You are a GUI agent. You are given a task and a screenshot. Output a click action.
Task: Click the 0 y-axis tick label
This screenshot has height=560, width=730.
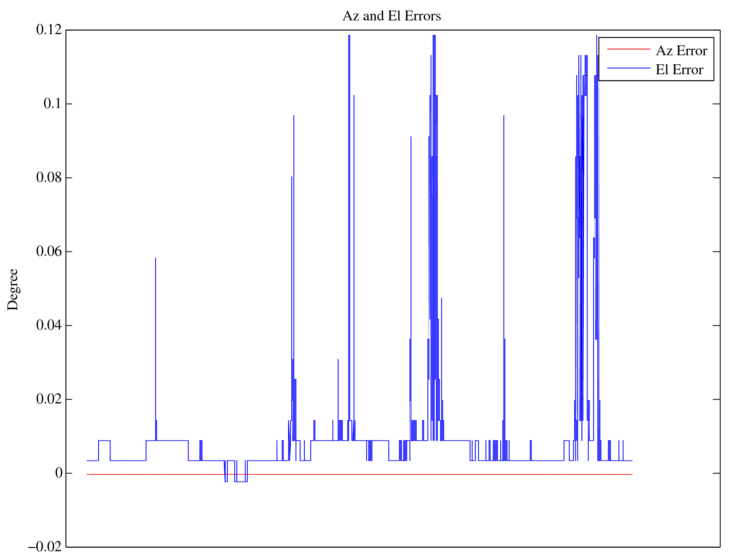(x=59, y=473)
